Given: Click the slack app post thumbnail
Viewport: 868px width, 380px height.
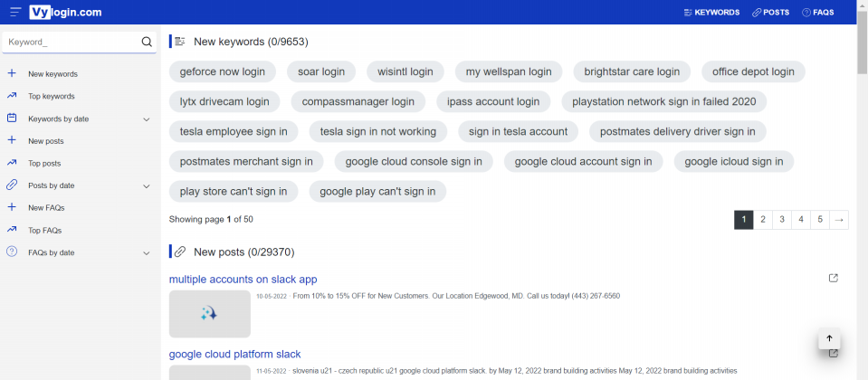Looking at the screenshot, I should (210, 314).
